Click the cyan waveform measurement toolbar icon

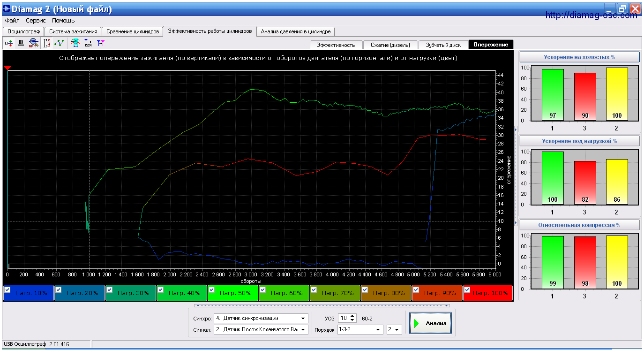pyautogui.click(x=75, y=43)
